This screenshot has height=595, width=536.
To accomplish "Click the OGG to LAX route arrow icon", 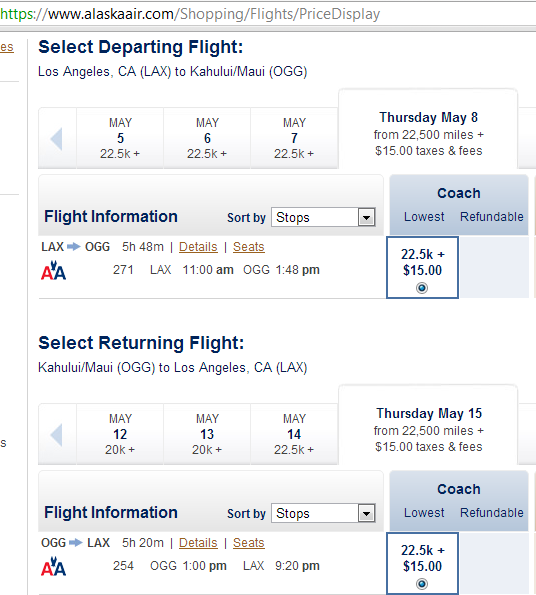I will pyautogui.click(x=76, y=543).
